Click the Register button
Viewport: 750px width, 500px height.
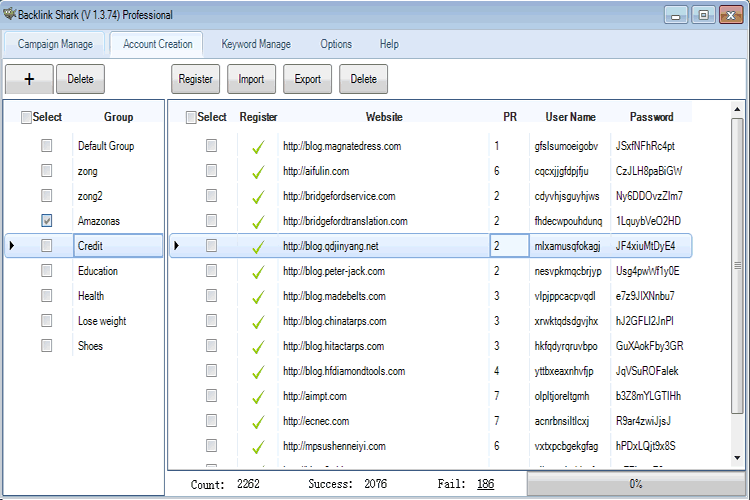[196, 79]
